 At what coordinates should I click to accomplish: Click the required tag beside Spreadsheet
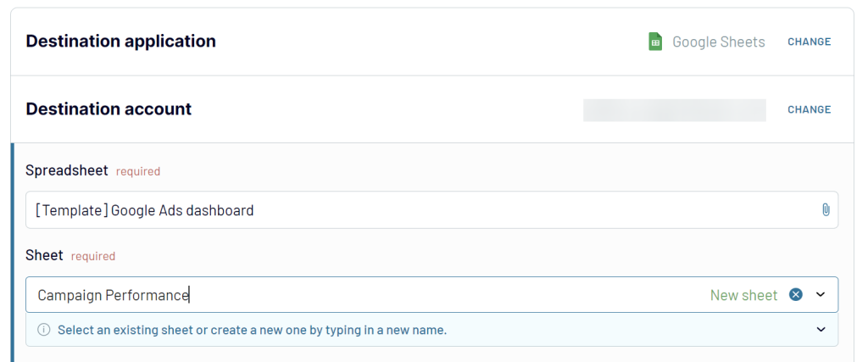pos(138,171)
